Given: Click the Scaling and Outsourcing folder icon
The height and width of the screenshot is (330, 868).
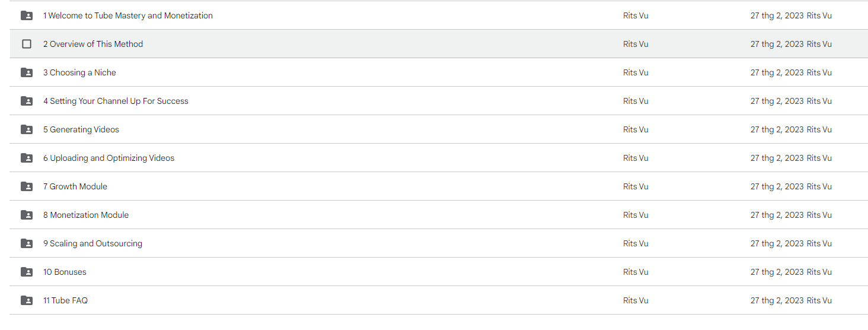Looking at the screenshot, I should [27, 243].
